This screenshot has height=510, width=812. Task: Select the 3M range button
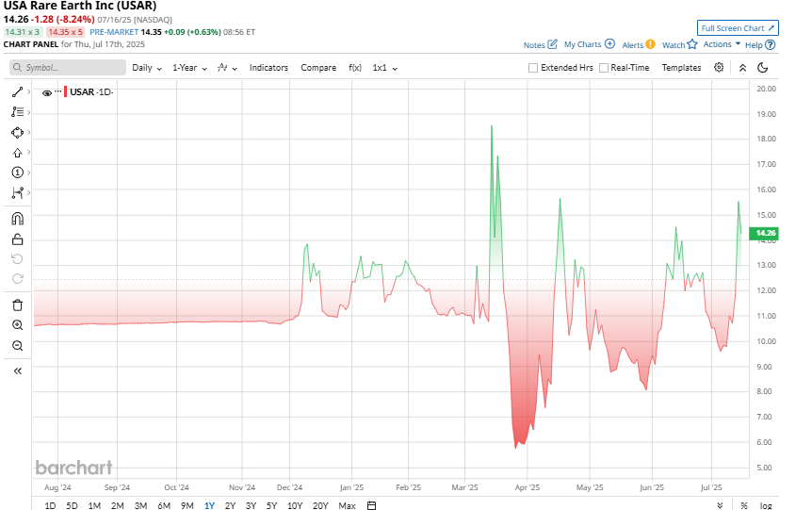click(141, 505)
